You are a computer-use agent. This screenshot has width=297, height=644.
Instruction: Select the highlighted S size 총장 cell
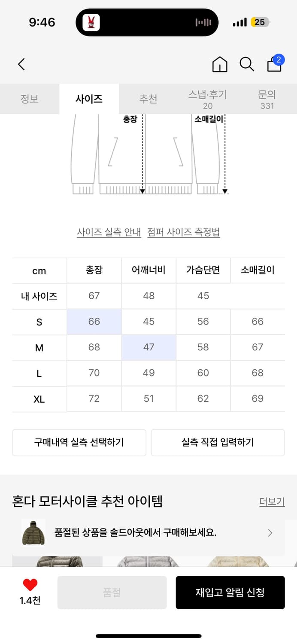94,321
